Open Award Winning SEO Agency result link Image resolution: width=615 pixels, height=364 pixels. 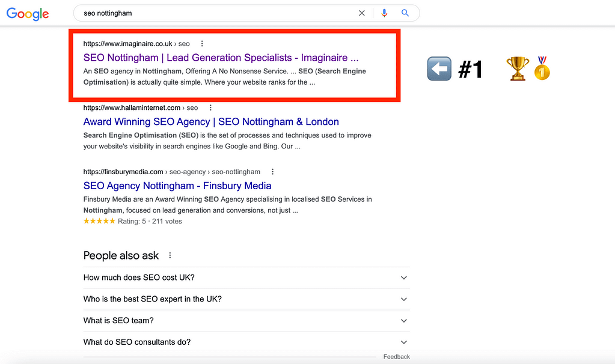tap(211, 121)
